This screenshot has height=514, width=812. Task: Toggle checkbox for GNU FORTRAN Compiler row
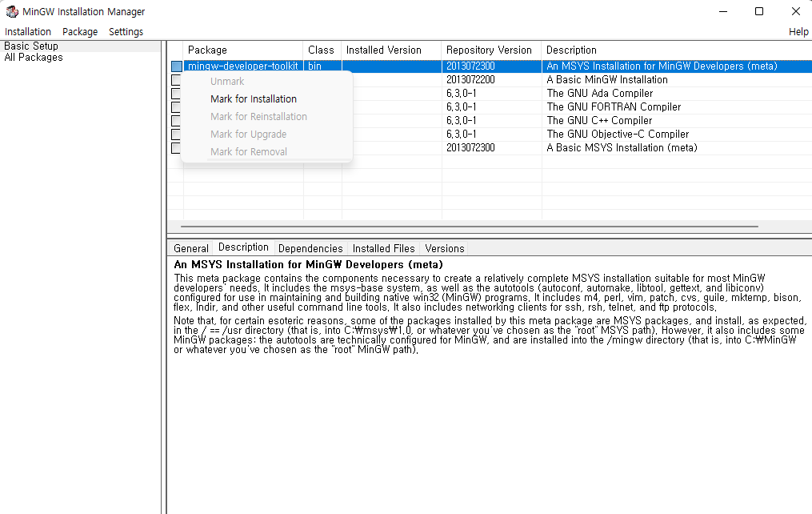click(x=176, y=106)
